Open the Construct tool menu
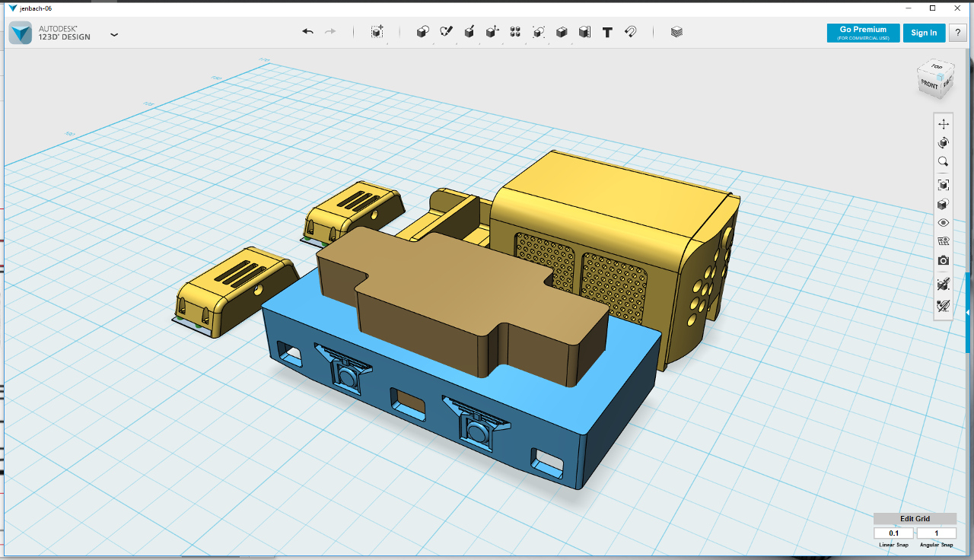 (x=469, y=32)
